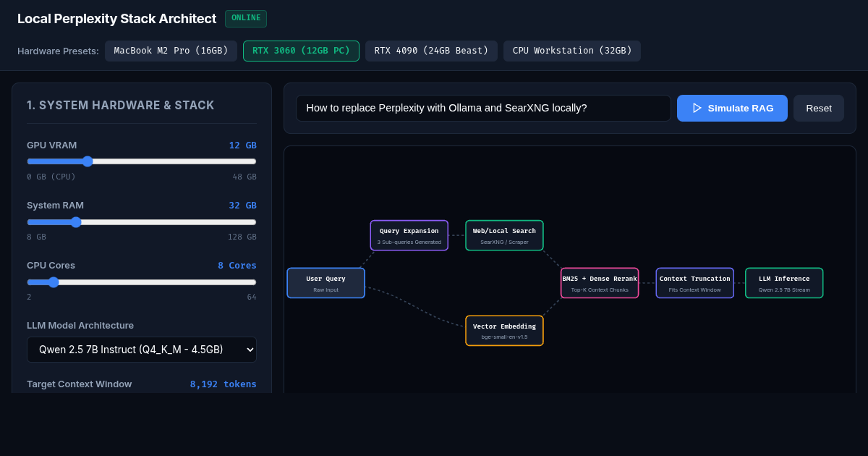The width and height of the screenshot is (868, 456).
Task: Click the 'LLM Model Architecture' label
Action: [x=80, y=326]
